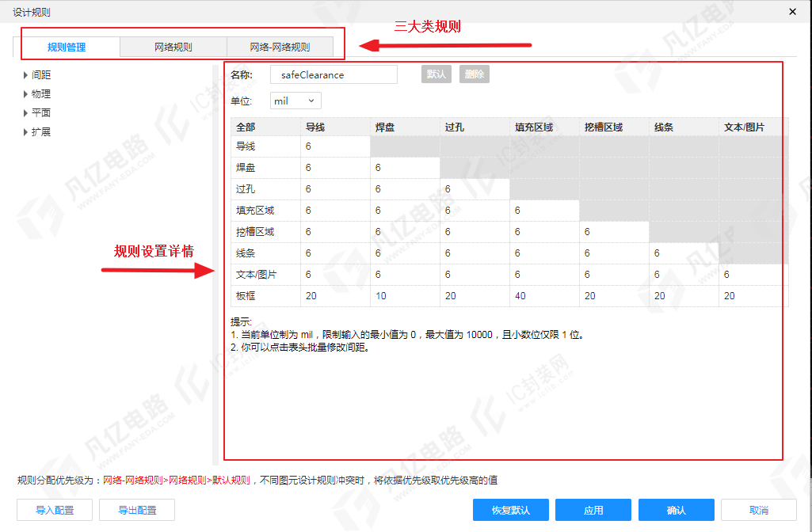Expand the 间距 tree node

pyautogui.click(x=25, y=75)
